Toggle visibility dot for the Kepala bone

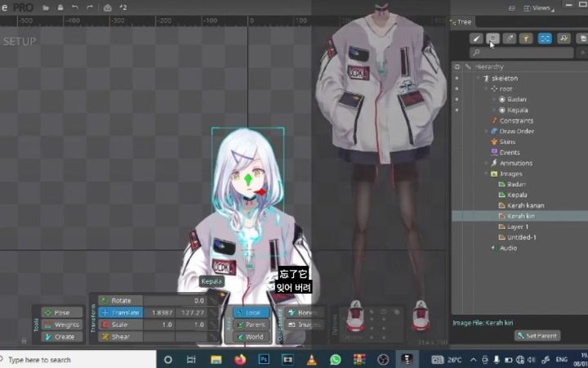457,110
